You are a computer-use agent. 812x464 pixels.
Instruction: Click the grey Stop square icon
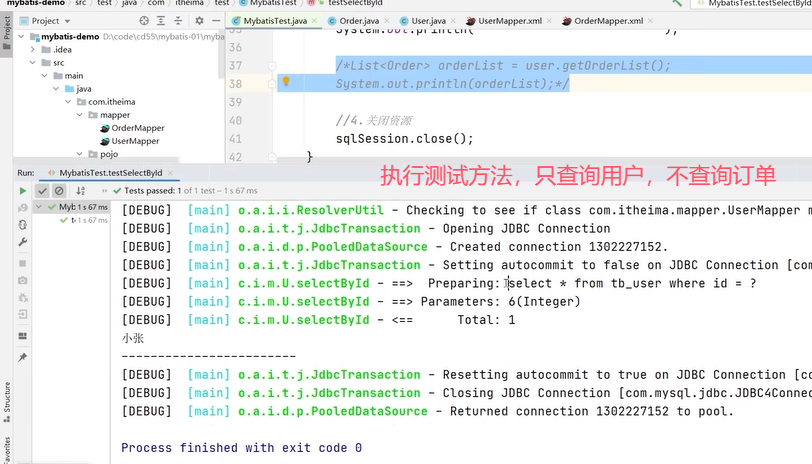[x=22, y=263]
